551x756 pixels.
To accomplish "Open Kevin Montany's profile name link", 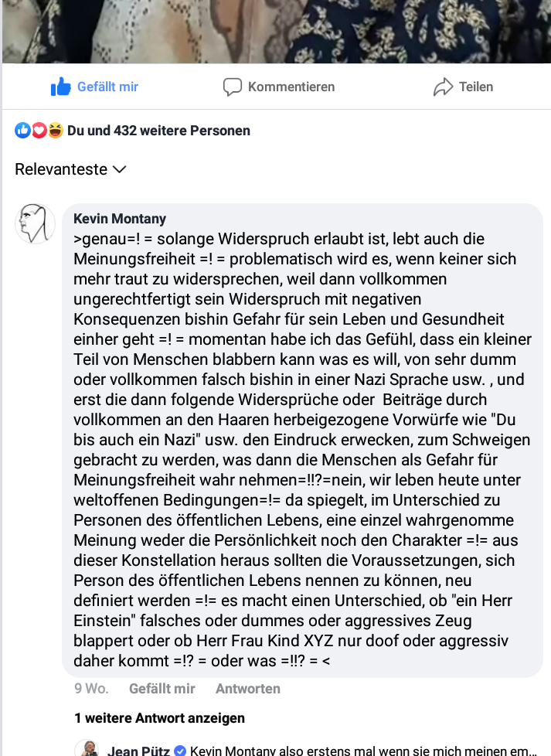I will coord(120,219).
